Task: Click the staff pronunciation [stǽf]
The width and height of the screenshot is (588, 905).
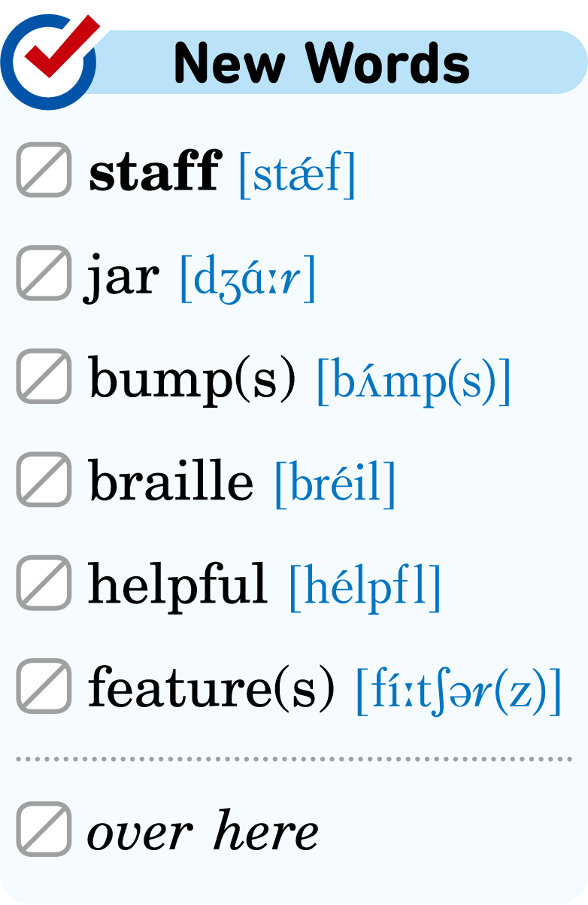Action: coord(297,174)
